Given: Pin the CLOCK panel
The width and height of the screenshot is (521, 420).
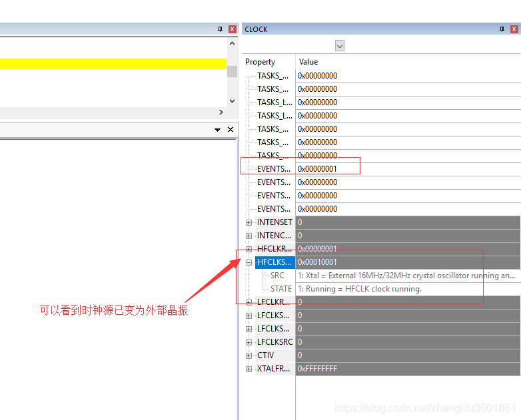Looking at the screenshot, I should tap(502, 29).
